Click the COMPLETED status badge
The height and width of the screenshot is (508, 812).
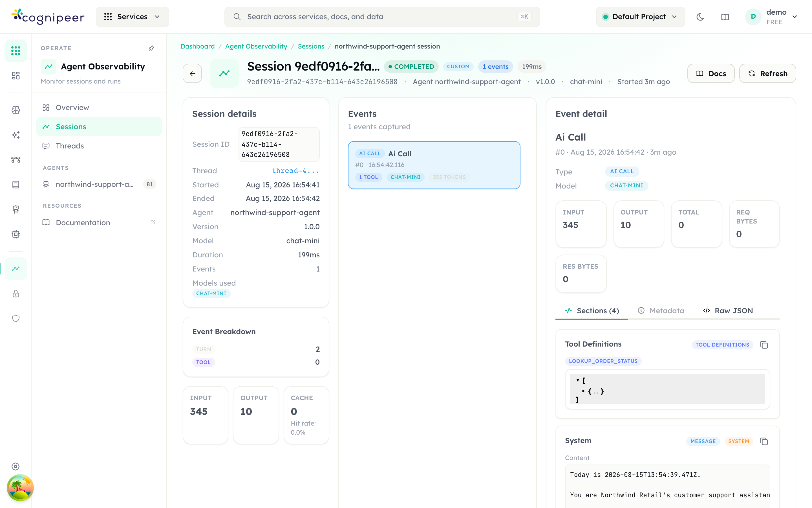(411, 67)
